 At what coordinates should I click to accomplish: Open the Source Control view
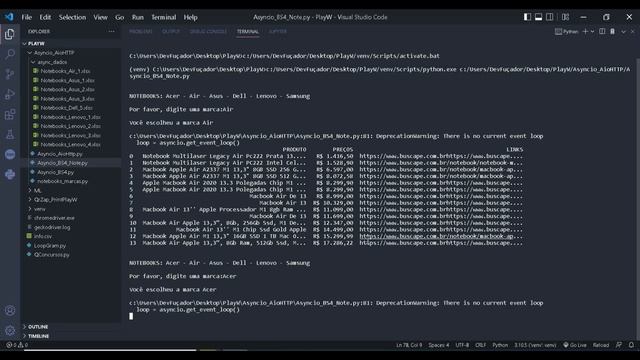(x=10, y=74)
